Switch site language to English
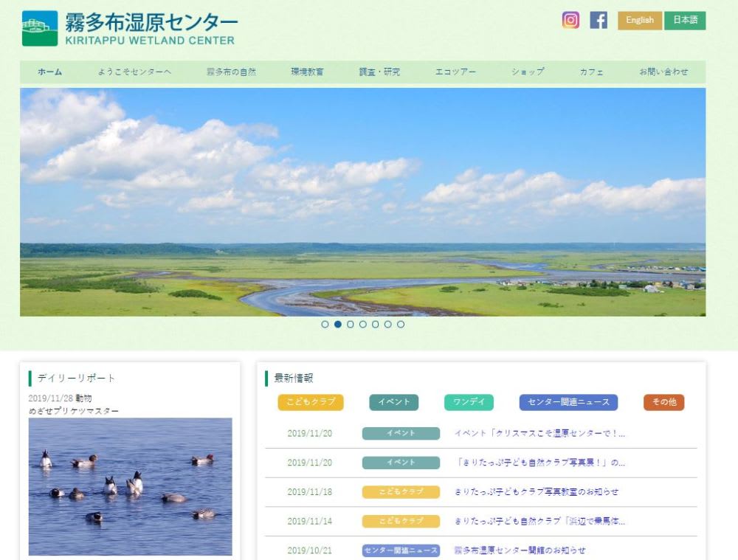738x560 pixels. coord(640,21)
